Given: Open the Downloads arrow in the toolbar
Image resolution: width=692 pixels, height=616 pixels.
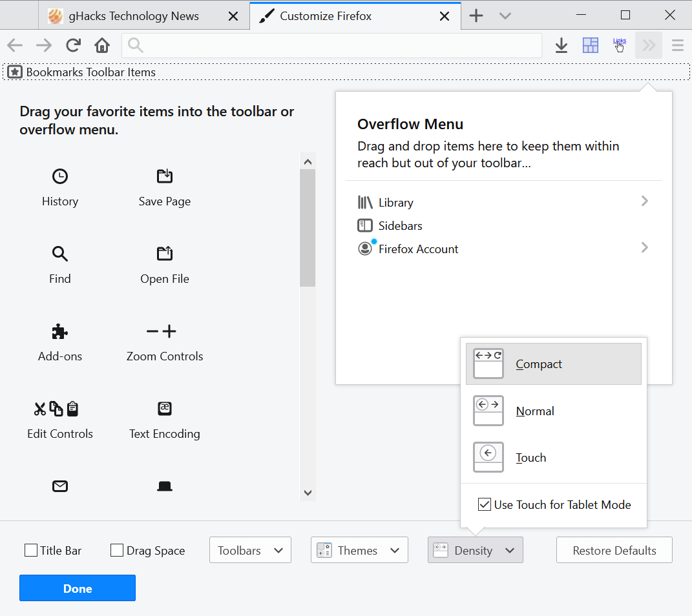Looking at the screenshot, I should (x=561, y=45).
